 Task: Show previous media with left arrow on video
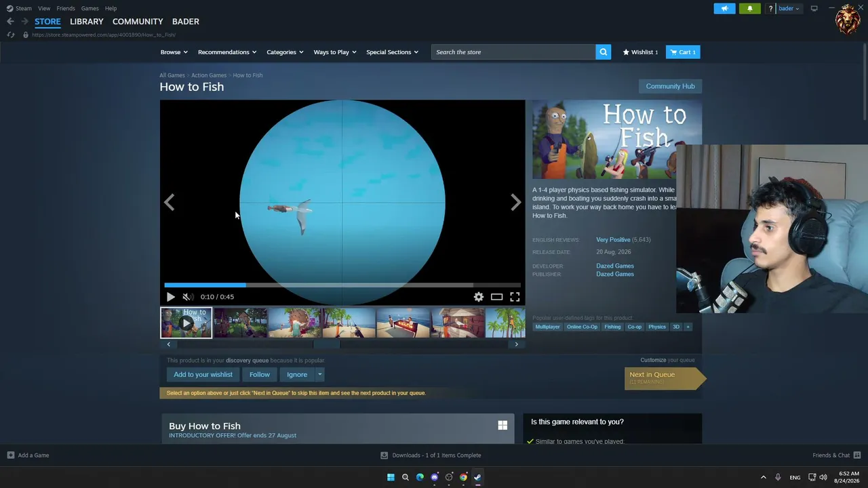[169, 202]
